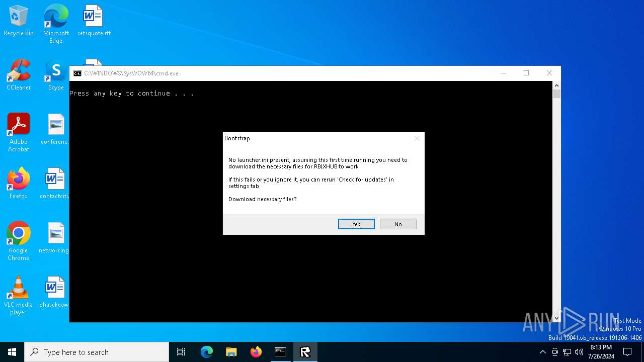Open the Windows Start menu
Image resolution: width=644 pixels, height=362 pixels.
click(x=12, y=352)
